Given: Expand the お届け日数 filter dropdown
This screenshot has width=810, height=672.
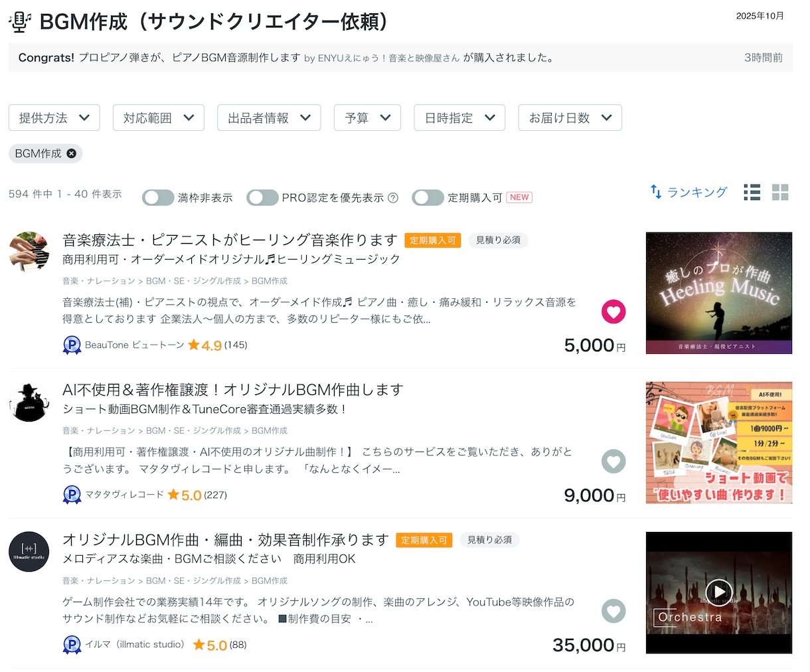Looking at the screenshot, I should click(x=570, y=118).
